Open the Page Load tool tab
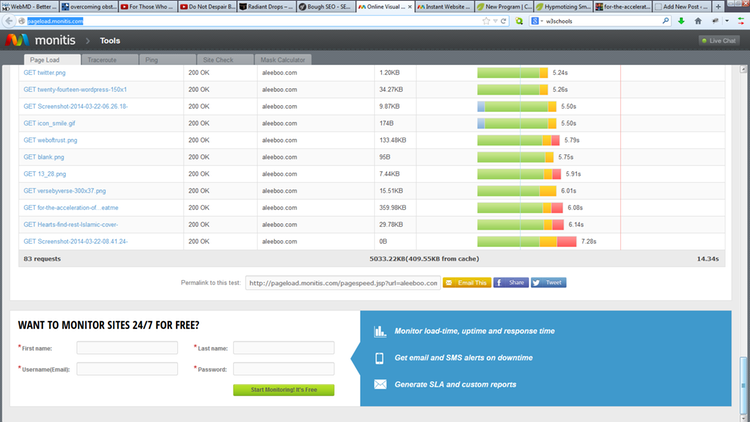Image resolution: width=750 pixels, height=422 pixels. (x=52, y=59)
